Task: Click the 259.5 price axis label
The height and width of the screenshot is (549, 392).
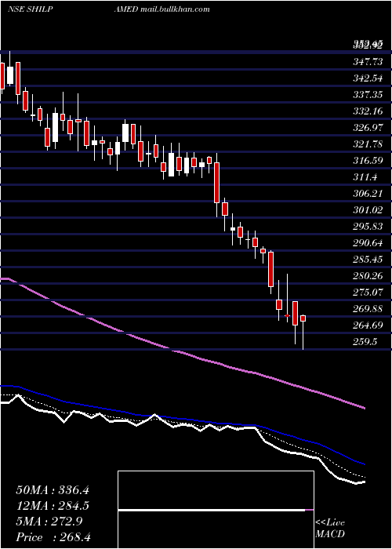Action: (365, 342)
